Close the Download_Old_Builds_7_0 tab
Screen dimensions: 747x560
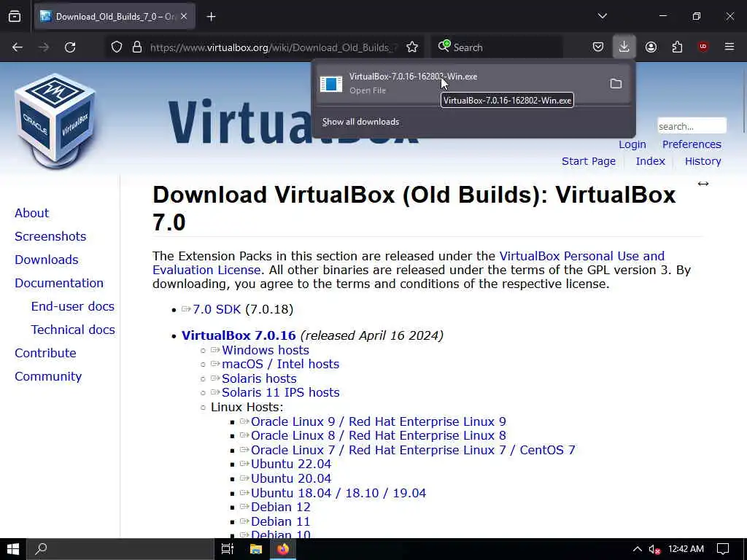click(184, 17)
